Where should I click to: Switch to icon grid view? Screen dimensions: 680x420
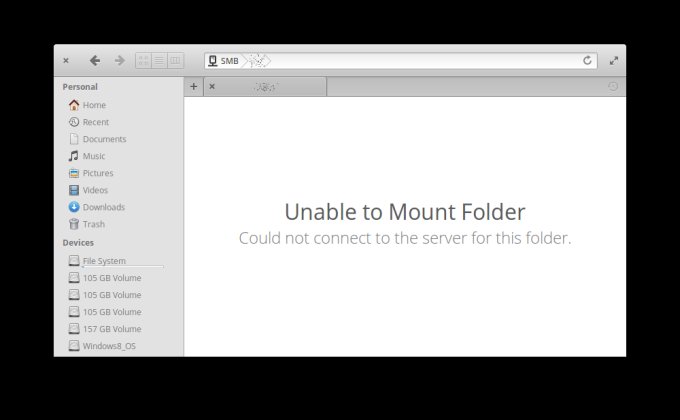point(144,61)
